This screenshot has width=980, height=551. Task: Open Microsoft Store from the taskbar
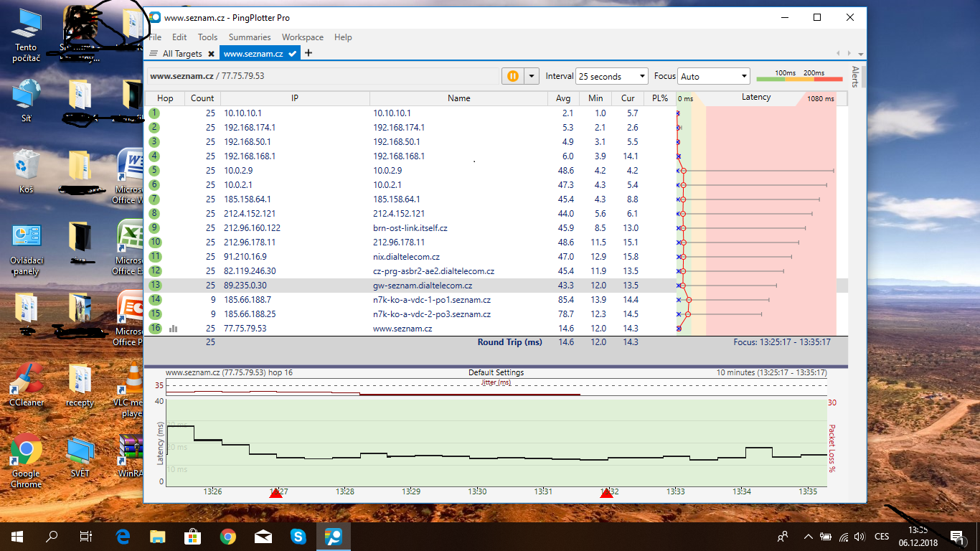pyautogui.click(x=192, y=537)
